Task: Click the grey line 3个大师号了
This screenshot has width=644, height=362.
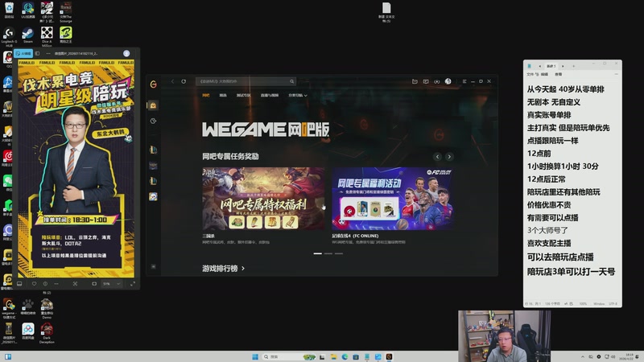Action: pyautogui.click(x=547, y=230)
